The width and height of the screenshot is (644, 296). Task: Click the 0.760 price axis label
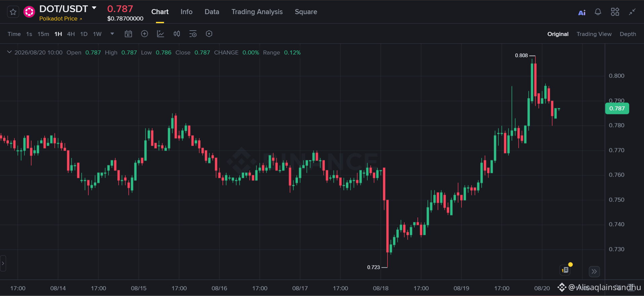(x=616, y=175)
